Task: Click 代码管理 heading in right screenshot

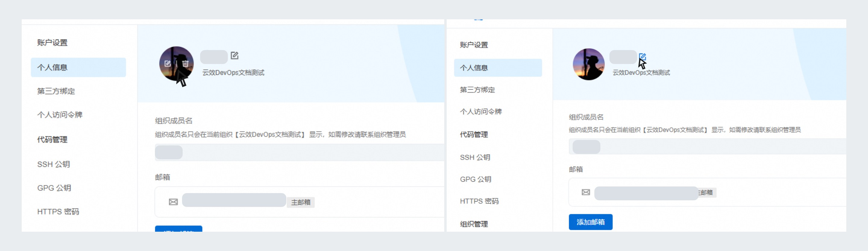Action: coord(474,135)
